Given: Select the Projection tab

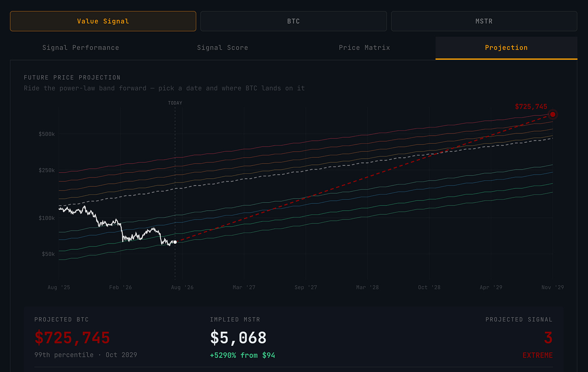Looking at the screenshot, I should coord(506,48).
